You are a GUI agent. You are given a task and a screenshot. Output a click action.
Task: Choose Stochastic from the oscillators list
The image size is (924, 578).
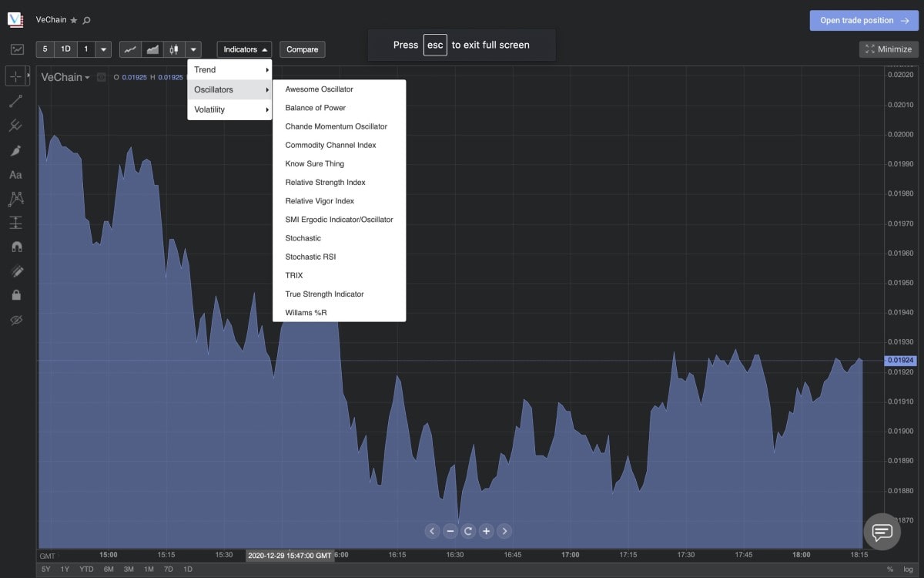coord(339,238)
